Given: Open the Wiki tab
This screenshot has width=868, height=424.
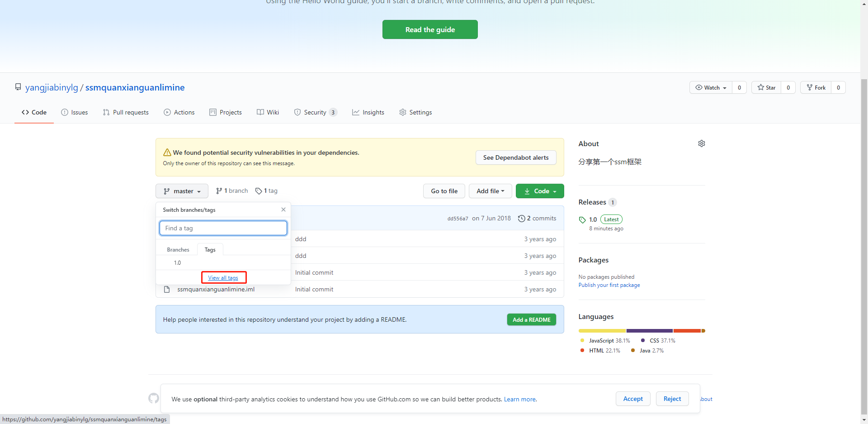Looking at the screenshot, I should coord(268,112).
